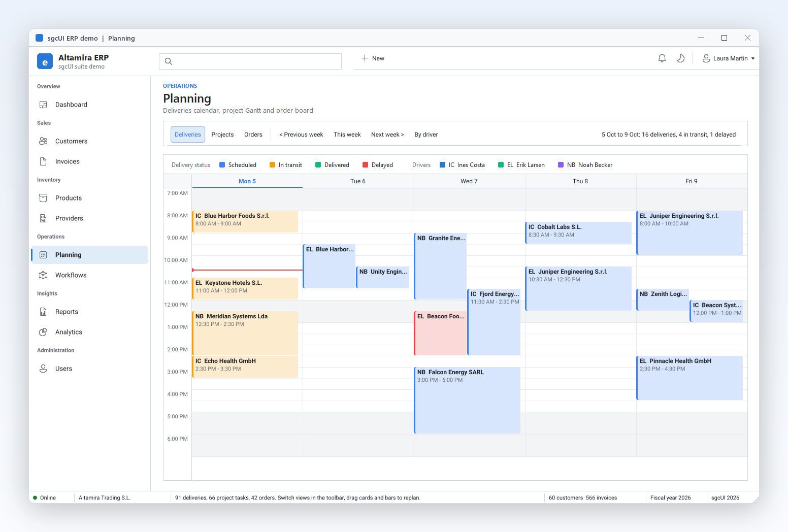Open the Cobalt Labs S.L. delivery
Viewport: 788px width, 532px height.
pos(578,233)
